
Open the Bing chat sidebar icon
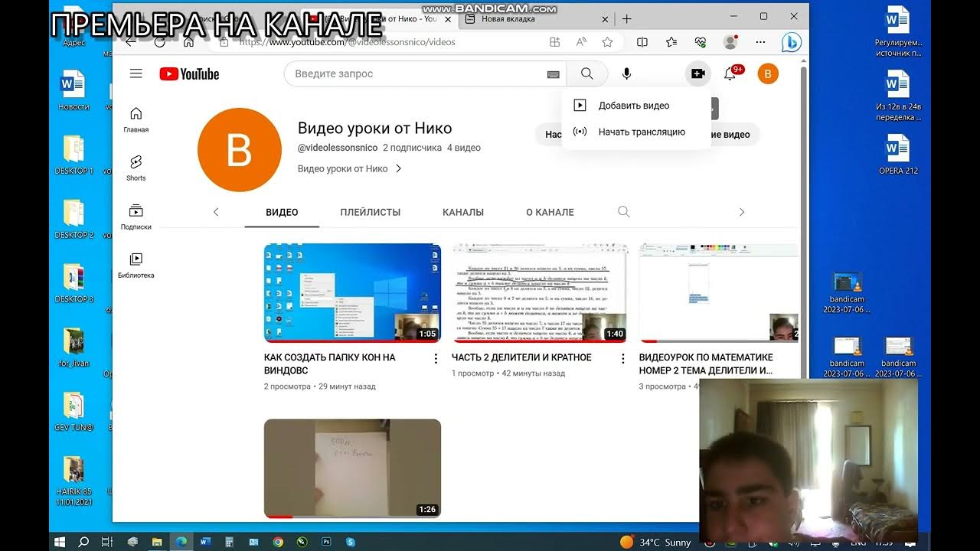(x=791, y=42)
